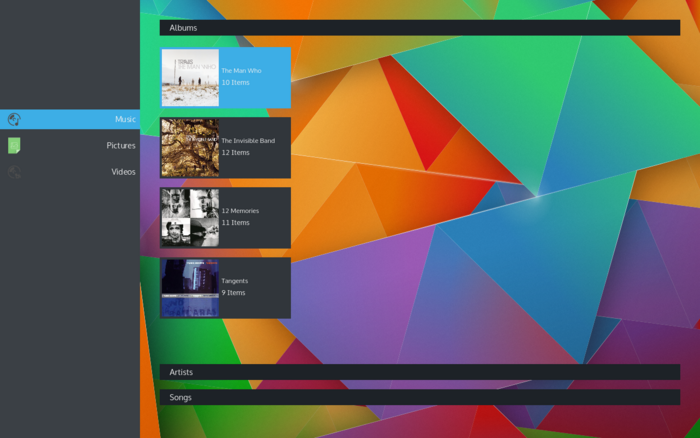The width and height of the screenshot is (700, 438).
Task: Click '10 Items' under The Man Who
Action: (235, 83)
